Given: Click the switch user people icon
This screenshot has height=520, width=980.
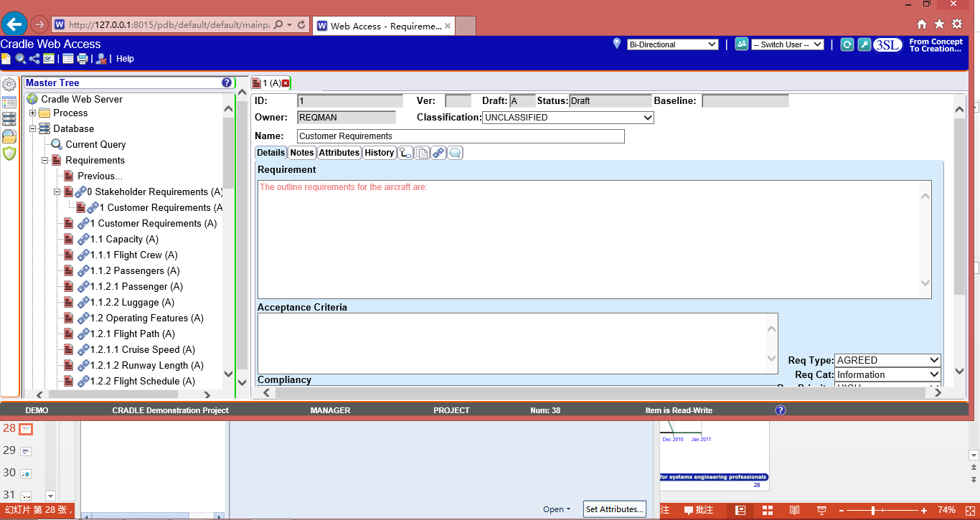Looking at the screenshot, I should 742,44.
